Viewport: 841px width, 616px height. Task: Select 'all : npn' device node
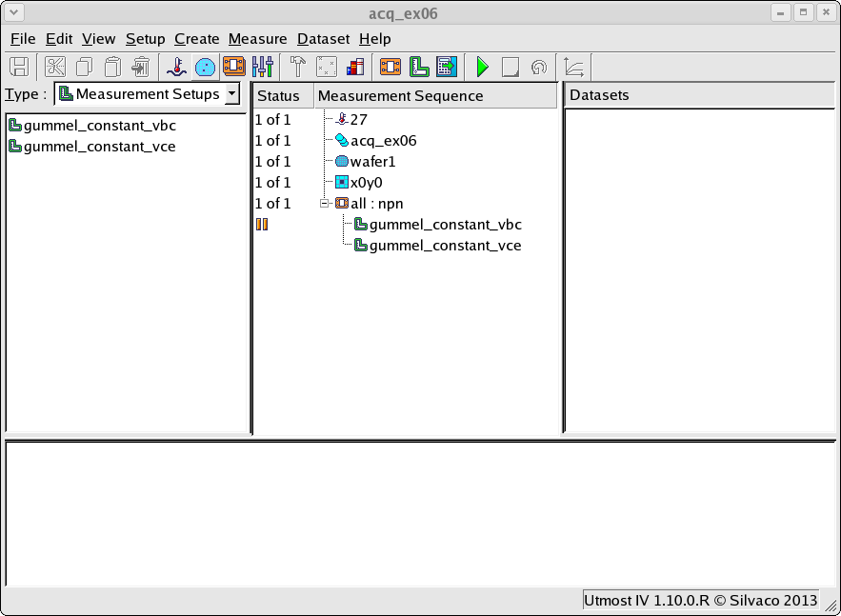pos(369,204)
